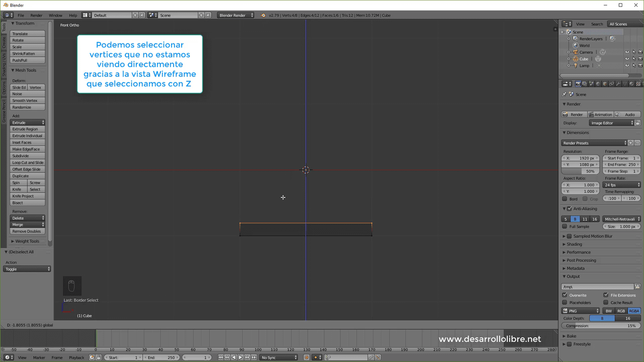This screenshot has width=644, height=362.
Task: Open the Marker menu in timeline
Action: click(x=39, y=358)
